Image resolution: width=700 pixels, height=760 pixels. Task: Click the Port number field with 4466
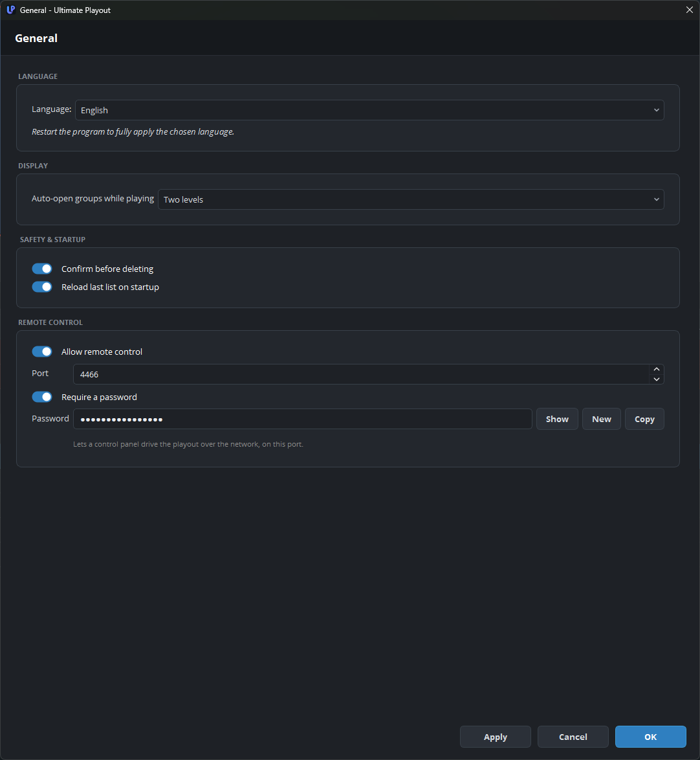pyautogui.click(x=361, y=374)
